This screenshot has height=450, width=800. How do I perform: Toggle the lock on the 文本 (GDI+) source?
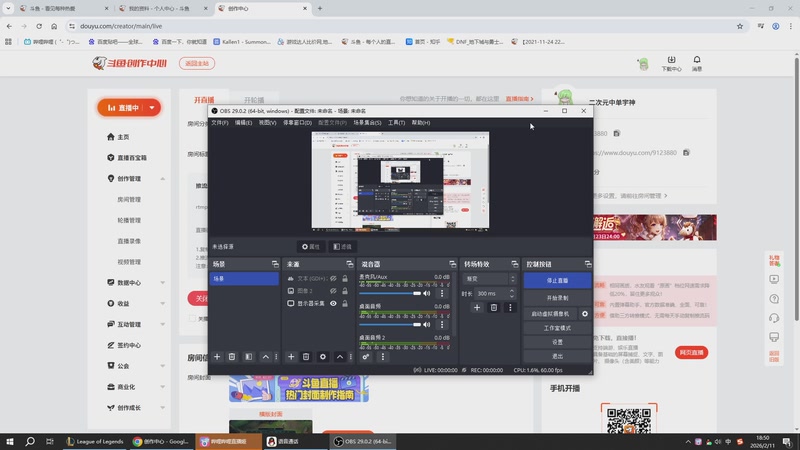(x=345, y=279)
